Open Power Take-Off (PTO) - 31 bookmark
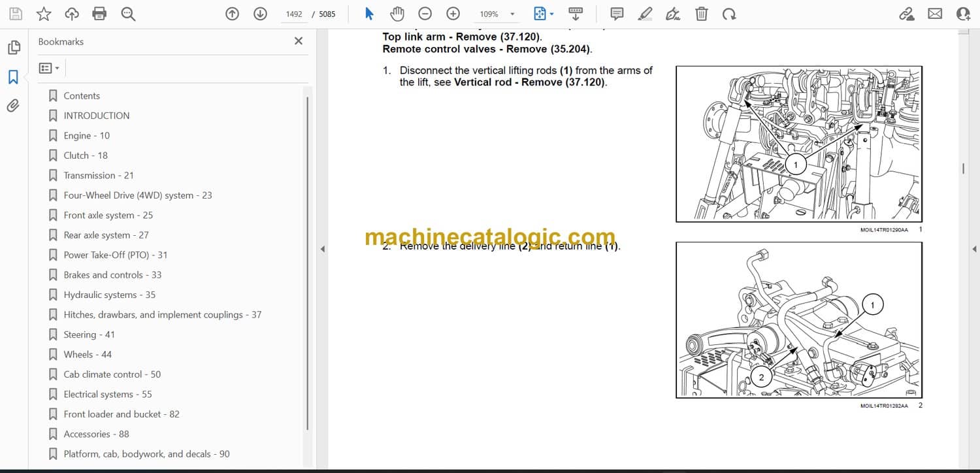 116,255
